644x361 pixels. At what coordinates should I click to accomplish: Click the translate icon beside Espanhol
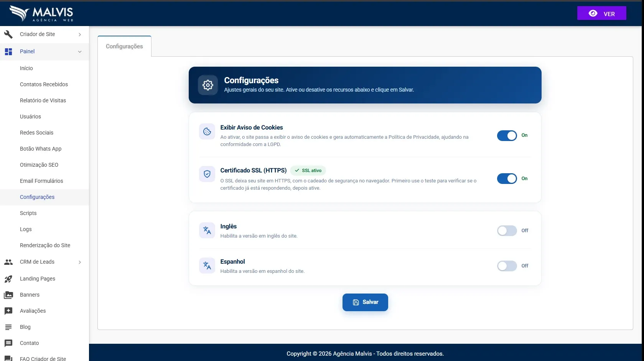207,266
